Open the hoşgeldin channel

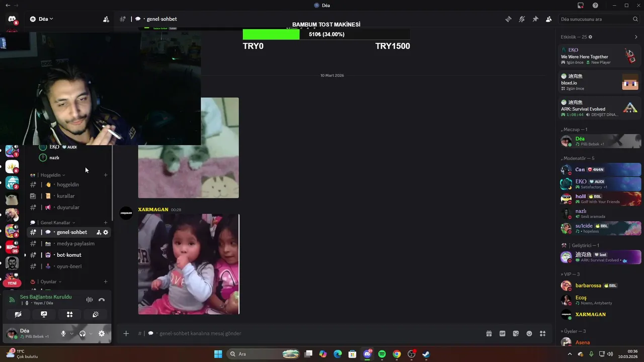pyautogui.click(x=69, y=185)
